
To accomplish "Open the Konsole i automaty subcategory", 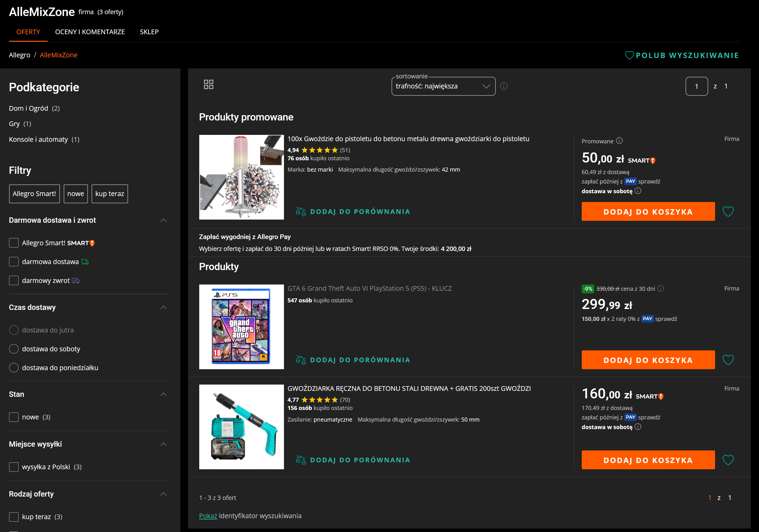I will 38,140.
